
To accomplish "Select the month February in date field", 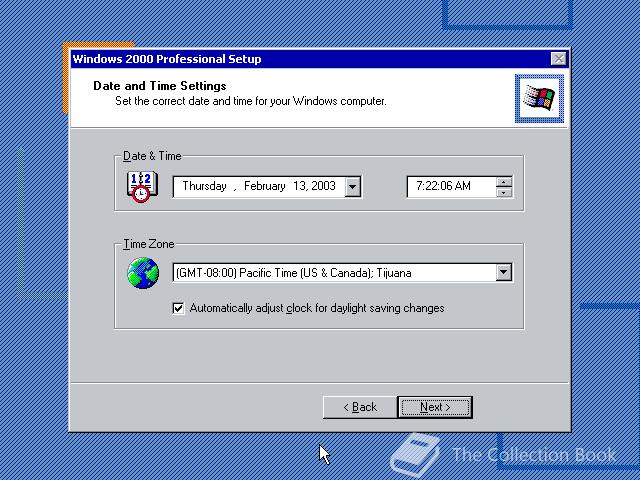I will point(264,186).
